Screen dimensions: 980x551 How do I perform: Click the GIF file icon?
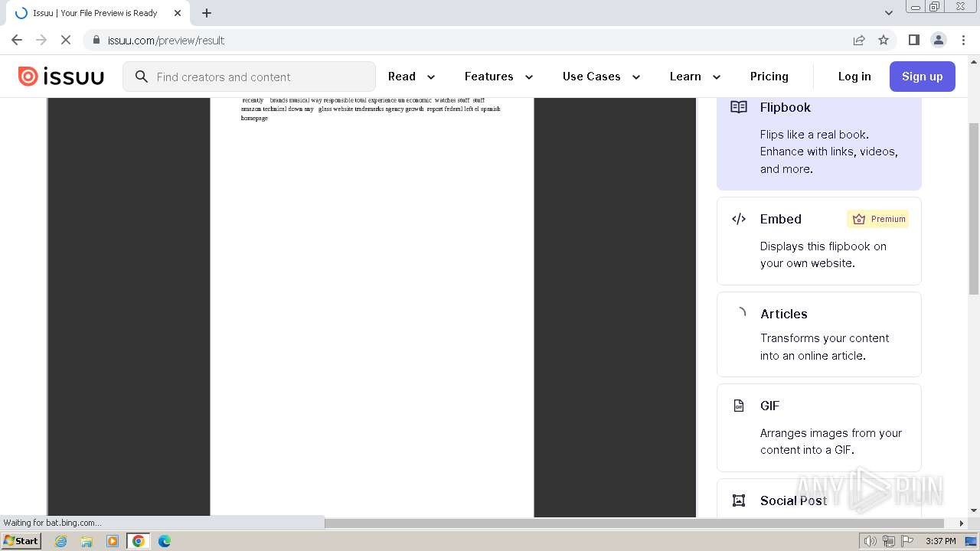(739, 406)
